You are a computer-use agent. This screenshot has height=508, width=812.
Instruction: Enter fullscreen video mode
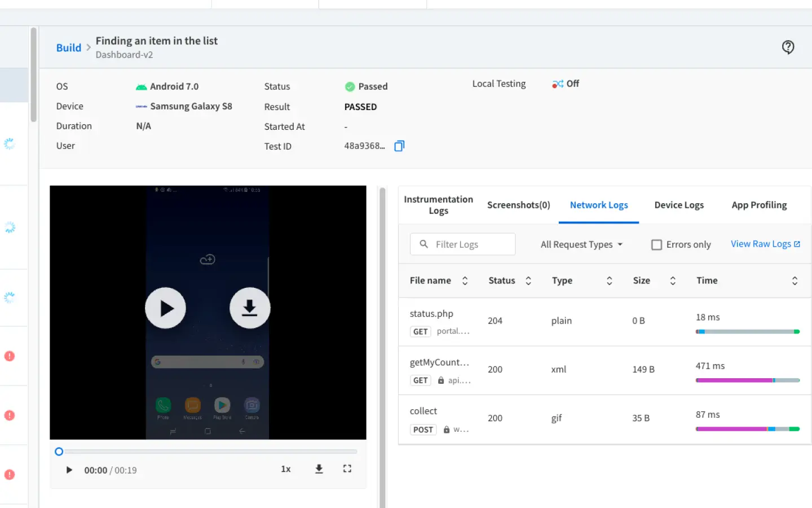pos(347,469)
